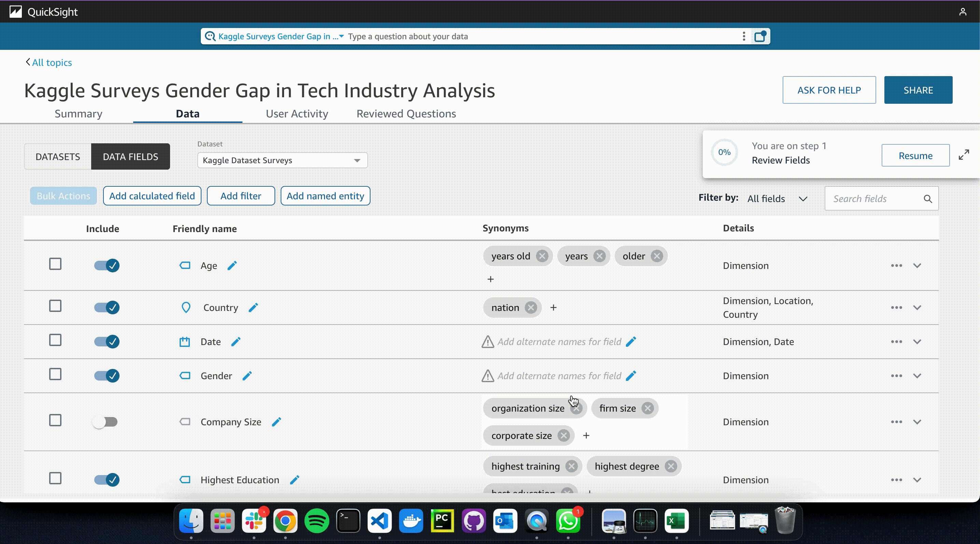The width and height of the screenshot is (980, 544).
Task: Remove the 'corporate size' synonym
Action: tap(563, 436)
